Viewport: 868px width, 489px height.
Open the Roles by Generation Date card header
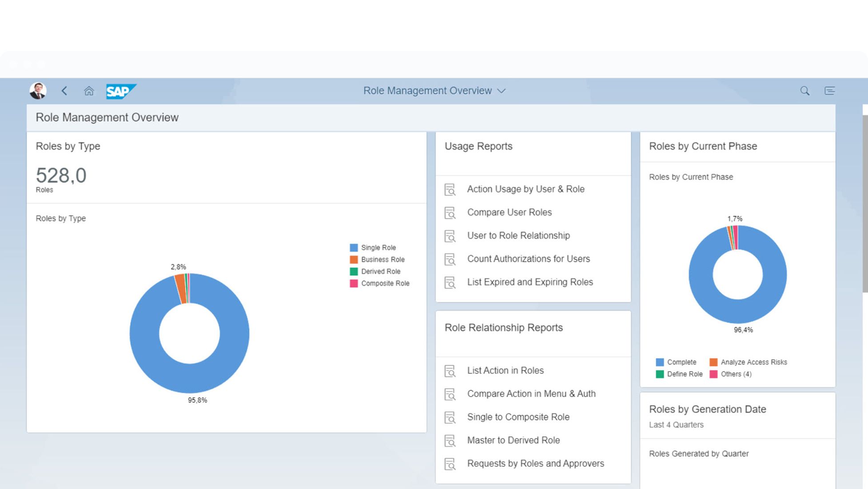pos(707,409)
